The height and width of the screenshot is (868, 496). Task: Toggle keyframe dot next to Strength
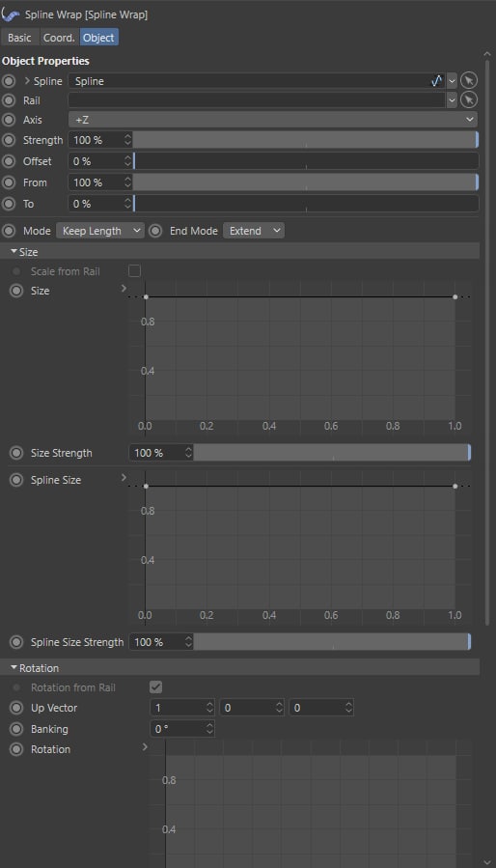click(x=9, y=140)
